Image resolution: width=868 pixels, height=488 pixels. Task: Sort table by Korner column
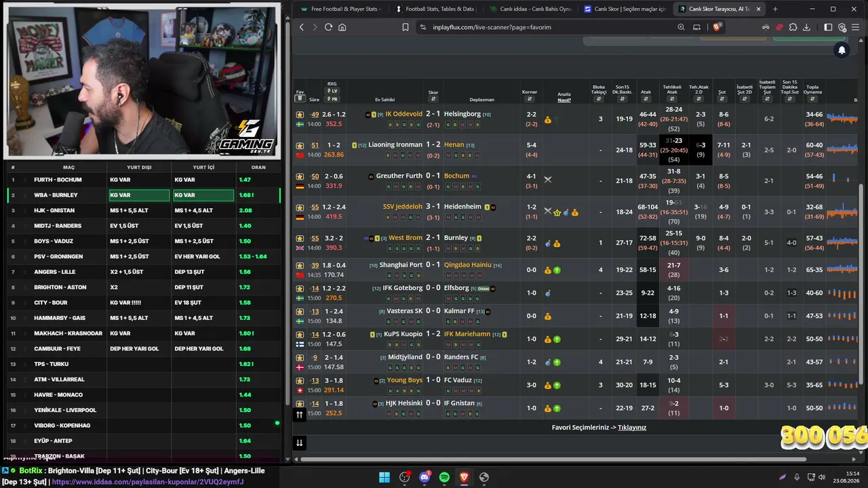coord(530,99)
